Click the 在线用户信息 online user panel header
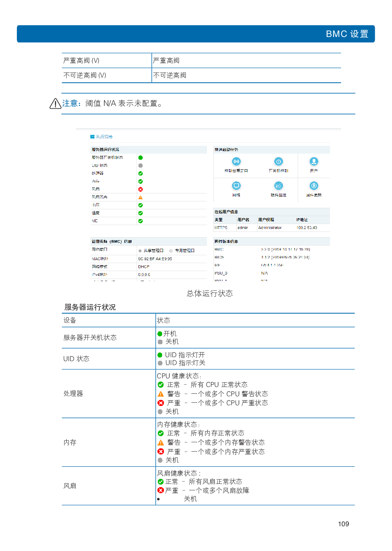 [226, 212]
